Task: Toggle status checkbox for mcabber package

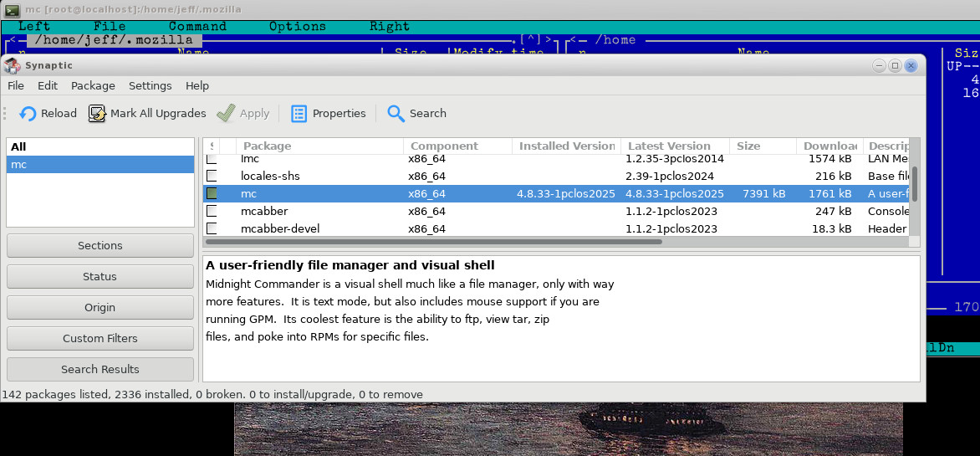Action: tap(212, 211)
